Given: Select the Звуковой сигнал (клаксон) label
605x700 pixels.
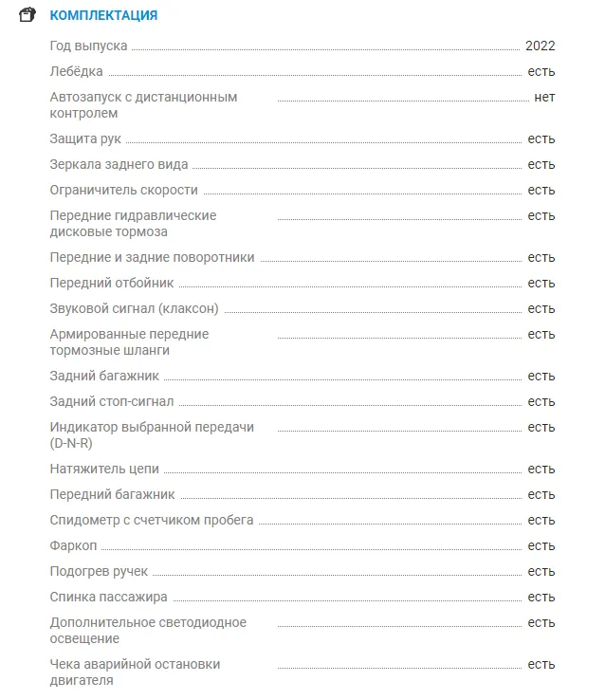Looking at the screenshot, I should click(x=134, y=309).
